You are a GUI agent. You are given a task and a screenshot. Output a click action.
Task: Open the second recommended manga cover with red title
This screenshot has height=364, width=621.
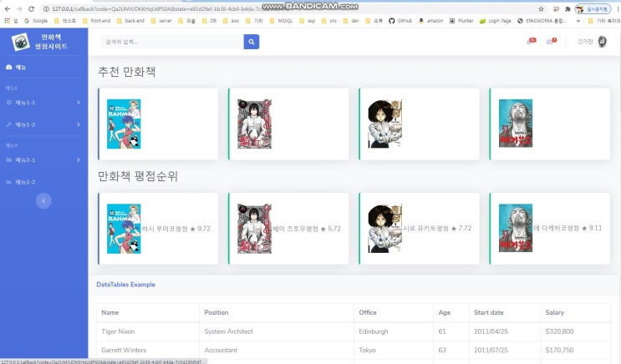[254, 124]
